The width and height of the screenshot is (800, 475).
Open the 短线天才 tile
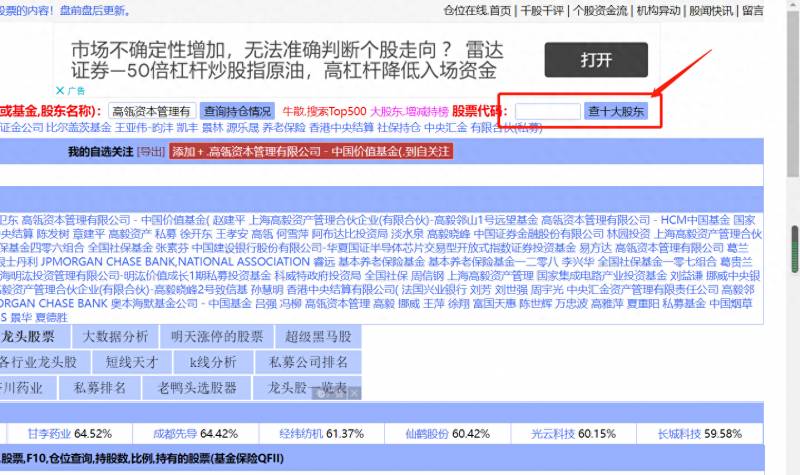132,362
